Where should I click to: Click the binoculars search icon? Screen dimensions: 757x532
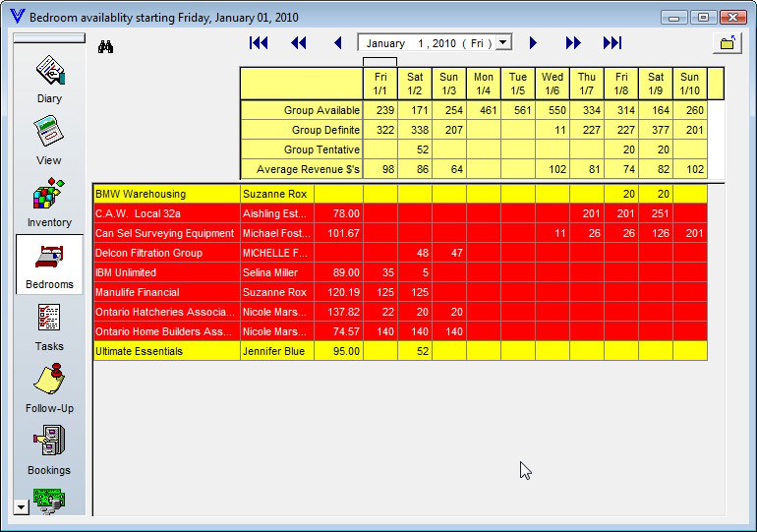pos(107,45)
